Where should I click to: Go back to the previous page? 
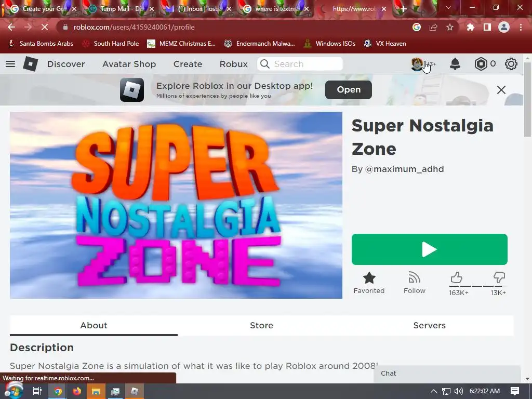[11, 27]
